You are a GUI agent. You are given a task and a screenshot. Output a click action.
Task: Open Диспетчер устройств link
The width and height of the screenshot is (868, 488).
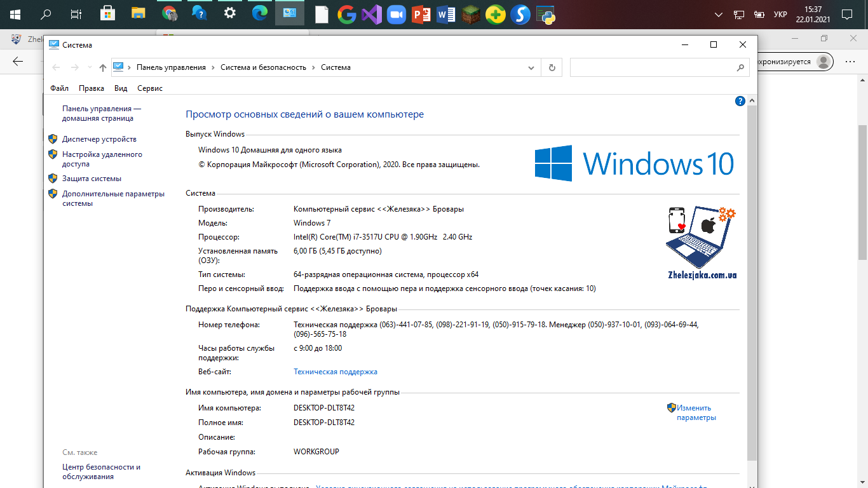(x=99, y=139)
